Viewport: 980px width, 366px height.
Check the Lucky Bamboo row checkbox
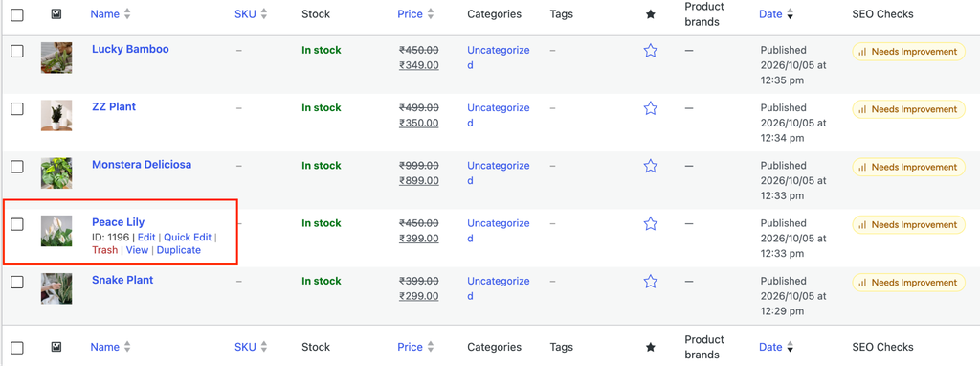(17, 52)
